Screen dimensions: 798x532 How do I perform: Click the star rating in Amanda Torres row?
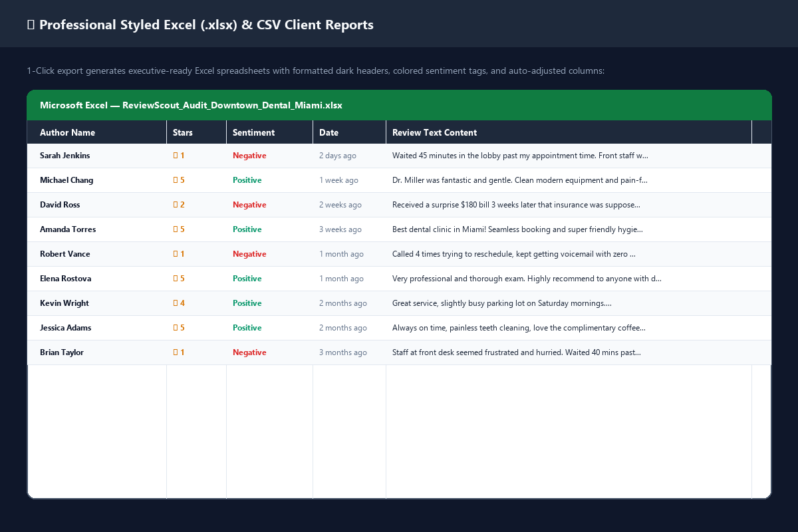coord(179,229)
